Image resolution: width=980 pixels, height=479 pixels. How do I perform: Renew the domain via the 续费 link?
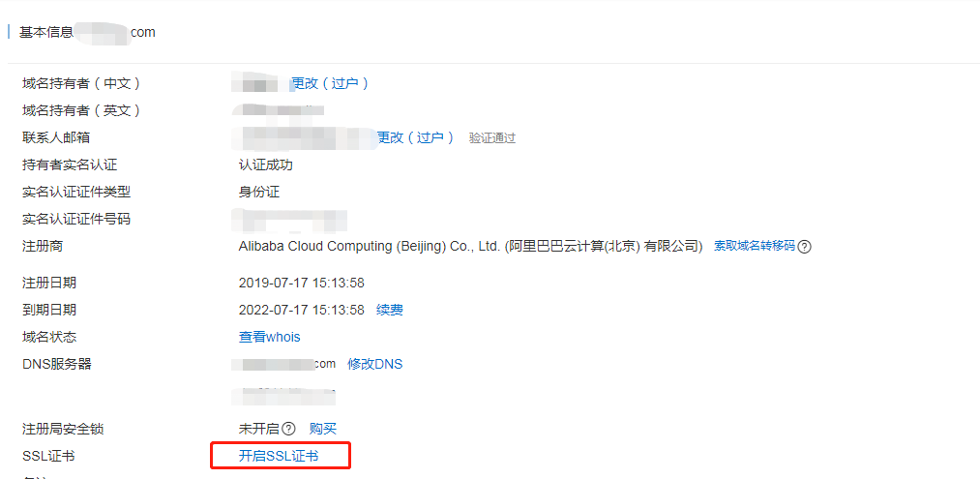[x=389, y=310]
